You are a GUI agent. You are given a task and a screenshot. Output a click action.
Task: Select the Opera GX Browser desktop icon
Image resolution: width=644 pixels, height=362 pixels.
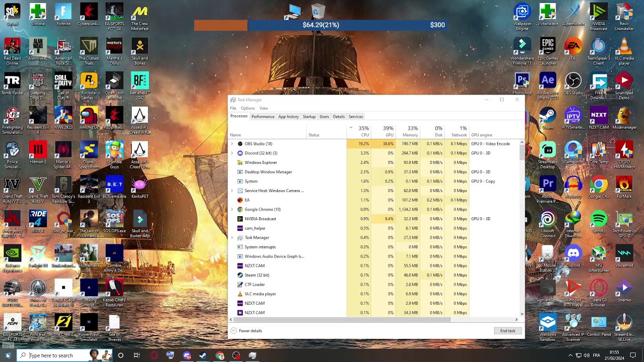598,294
